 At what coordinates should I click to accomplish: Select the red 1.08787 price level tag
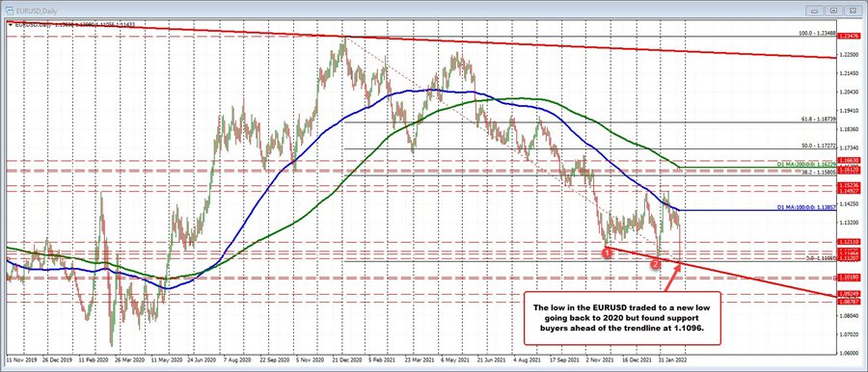click(x=848, y=302)
